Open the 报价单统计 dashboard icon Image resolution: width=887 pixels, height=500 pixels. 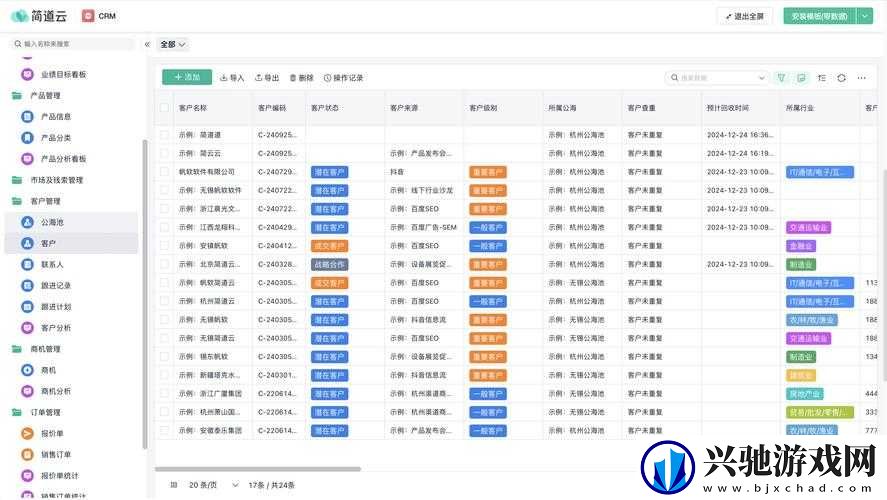click(27, 476)
